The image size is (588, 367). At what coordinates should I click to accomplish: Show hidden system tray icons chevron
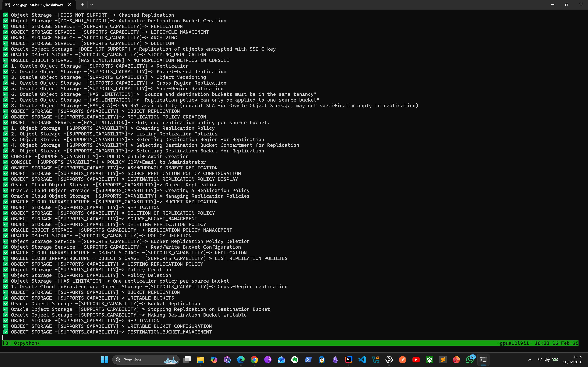point(530,360)
